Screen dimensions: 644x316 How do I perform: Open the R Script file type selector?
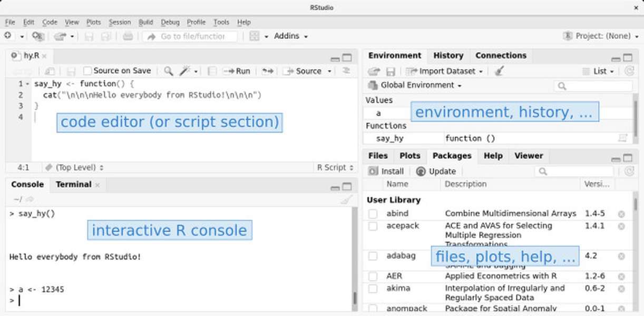click(335, 167)
